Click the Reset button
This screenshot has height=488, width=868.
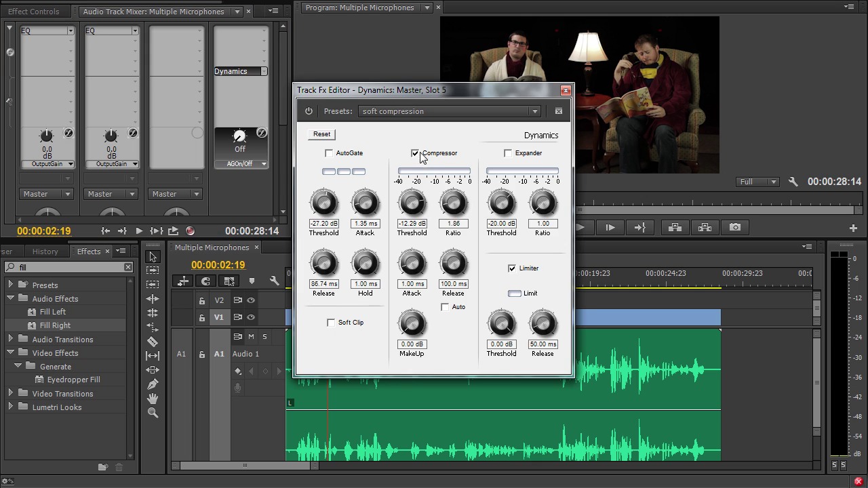click(x=321, y=134)
